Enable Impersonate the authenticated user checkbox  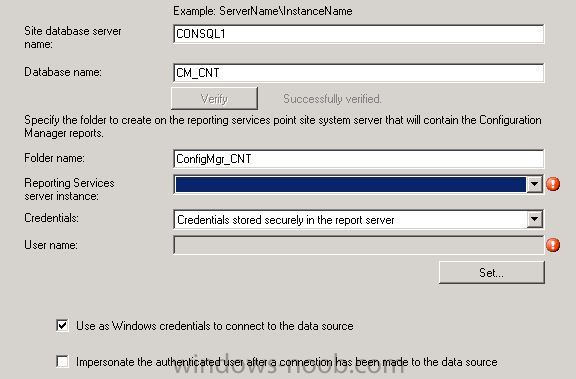62,361
